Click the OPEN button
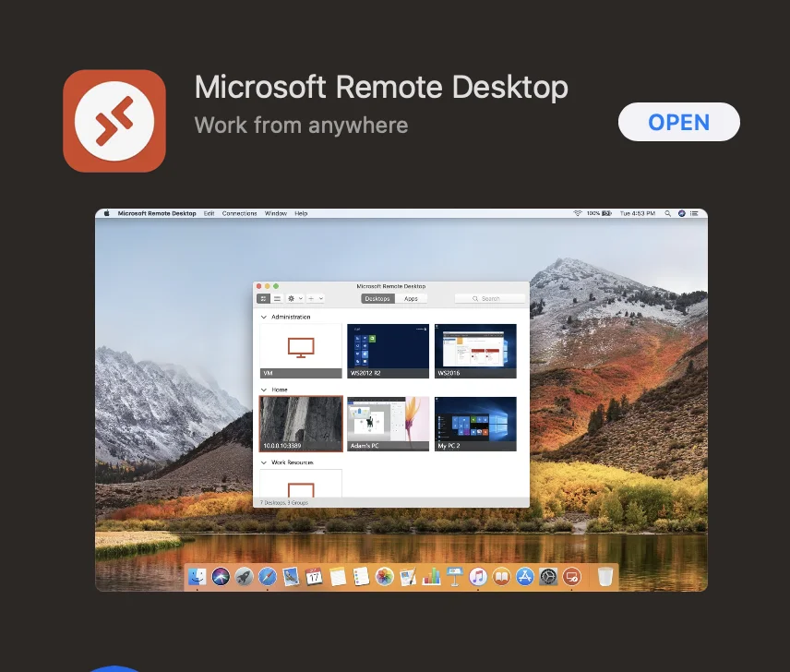 pos(678,122)
